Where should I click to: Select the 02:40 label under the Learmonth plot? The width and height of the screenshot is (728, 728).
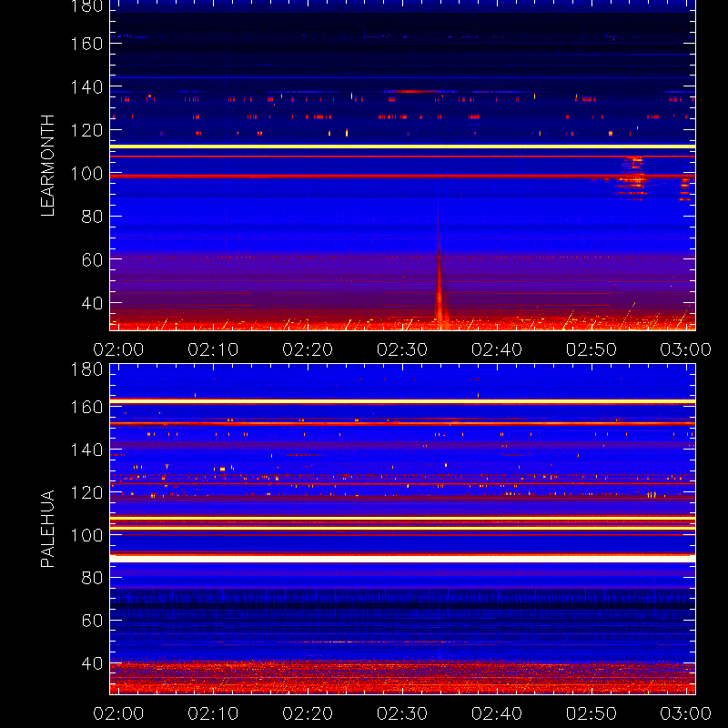point(497,349)
